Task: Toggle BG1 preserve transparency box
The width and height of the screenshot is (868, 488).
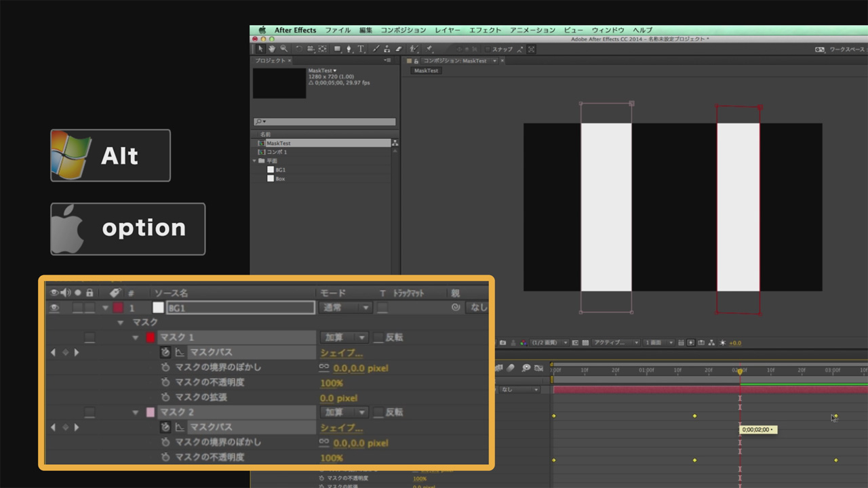Action: [383, 308]
